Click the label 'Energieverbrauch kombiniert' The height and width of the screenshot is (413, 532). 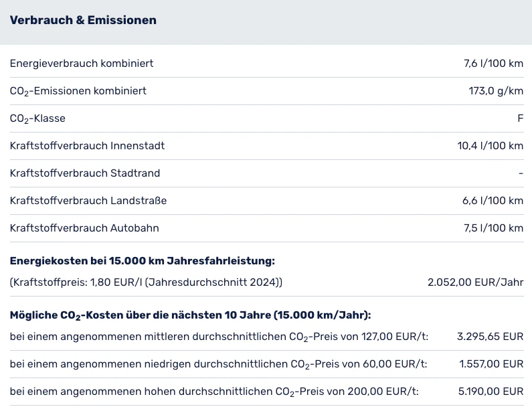[82, 64]
